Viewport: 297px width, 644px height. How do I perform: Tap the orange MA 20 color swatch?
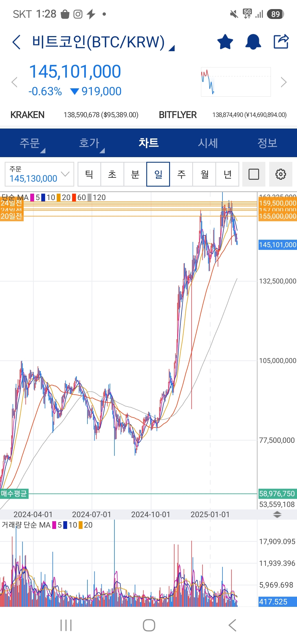[x=59, y=197]
